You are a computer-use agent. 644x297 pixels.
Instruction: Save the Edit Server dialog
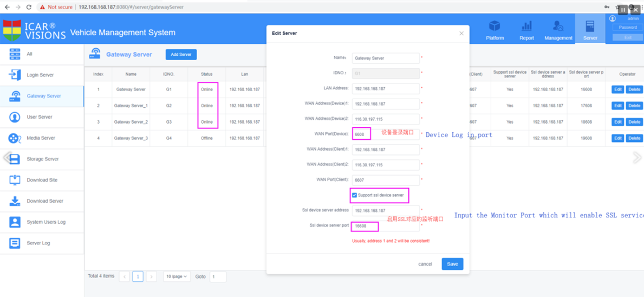coord(452,264)
